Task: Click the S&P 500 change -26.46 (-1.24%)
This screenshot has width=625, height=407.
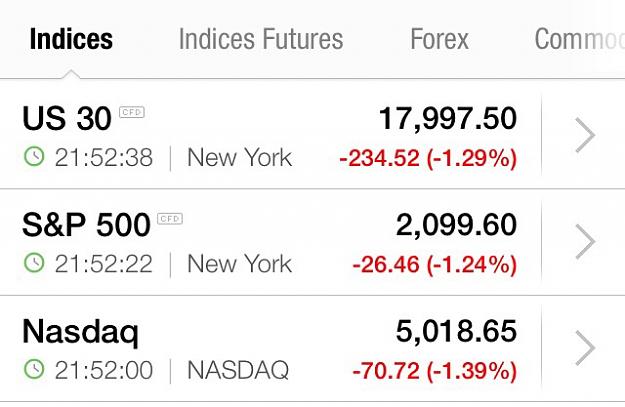Action: point(435,265)
